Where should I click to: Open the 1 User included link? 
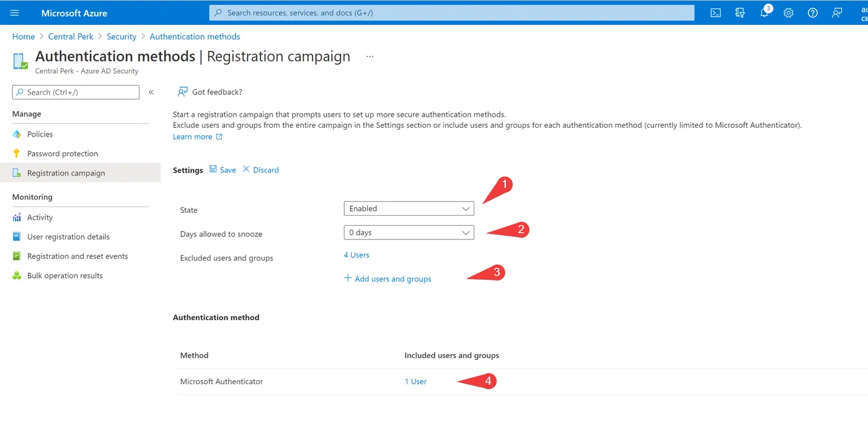[x=415, y=382]
